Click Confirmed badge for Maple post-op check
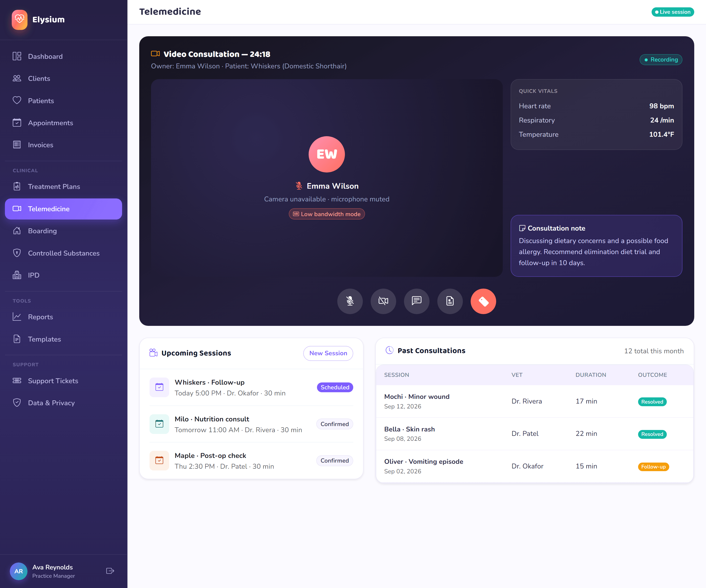Screen dimensions: 706x588 (335, 461)
